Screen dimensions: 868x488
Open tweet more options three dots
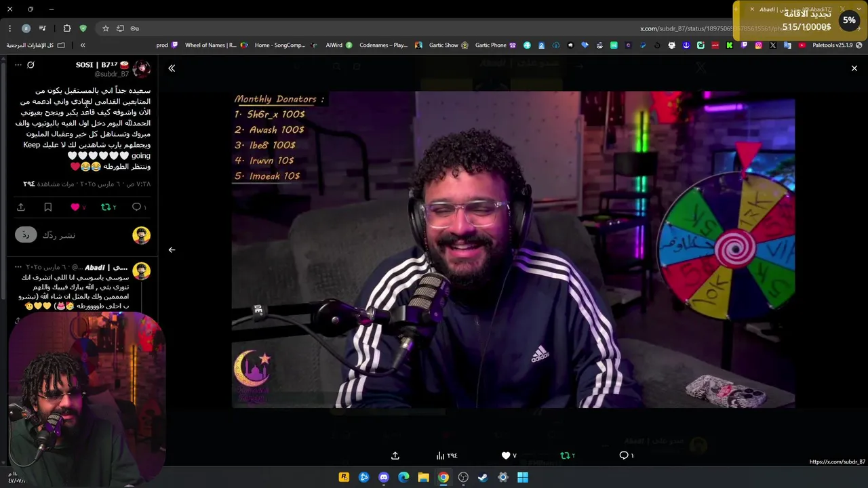click(x=18, y=65)
